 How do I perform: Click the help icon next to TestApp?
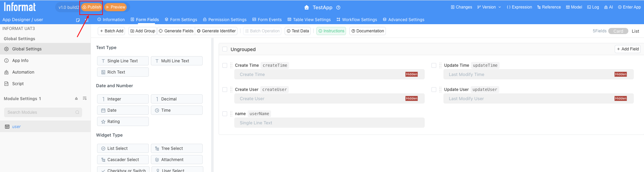[338, 7]
